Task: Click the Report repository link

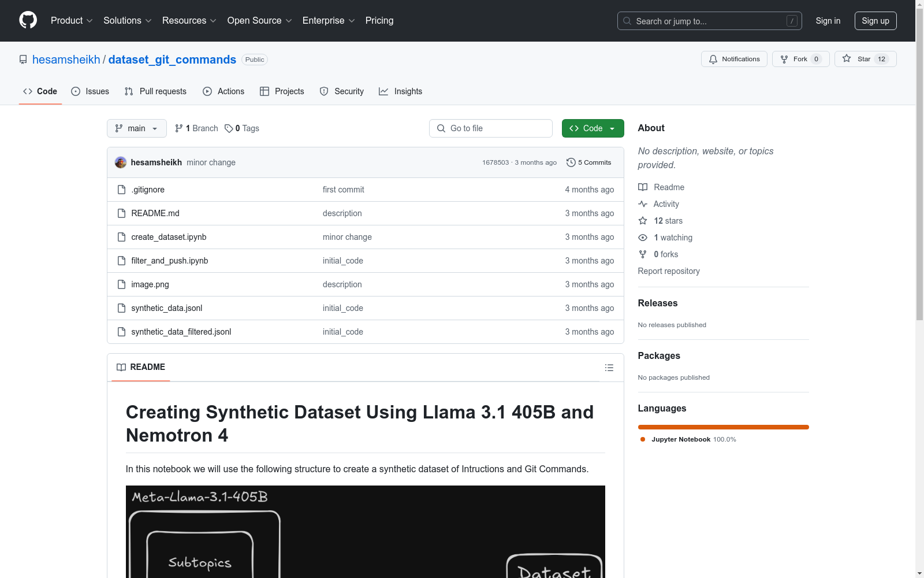Action: click(x=669, y=271)
